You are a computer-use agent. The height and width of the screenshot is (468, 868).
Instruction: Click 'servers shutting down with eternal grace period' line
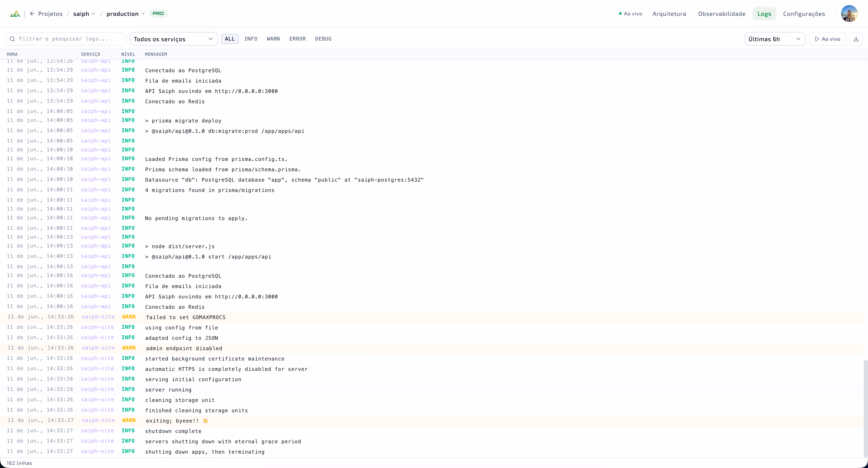click(223, 442)
